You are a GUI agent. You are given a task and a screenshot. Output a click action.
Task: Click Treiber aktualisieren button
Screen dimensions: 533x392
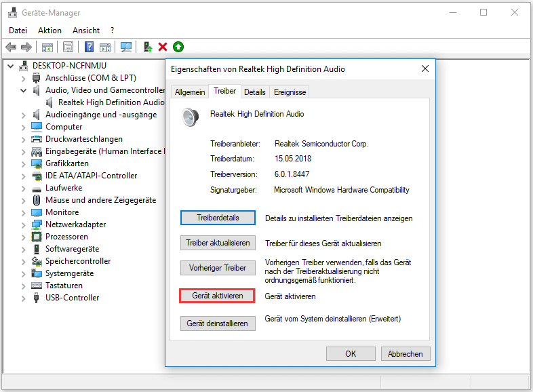click(218, 243)
